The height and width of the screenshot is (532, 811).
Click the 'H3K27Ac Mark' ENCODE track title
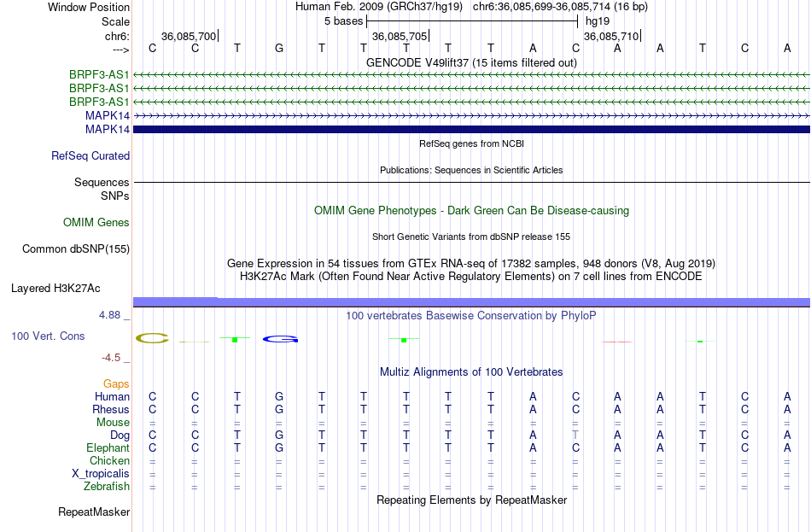point(471,277)
